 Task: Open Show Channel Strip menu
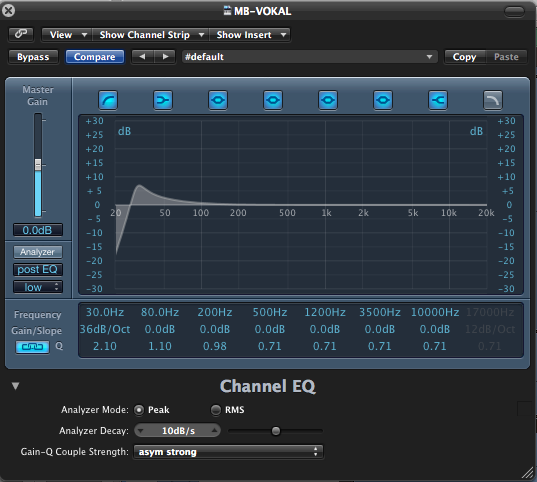[x=151, y=35]
